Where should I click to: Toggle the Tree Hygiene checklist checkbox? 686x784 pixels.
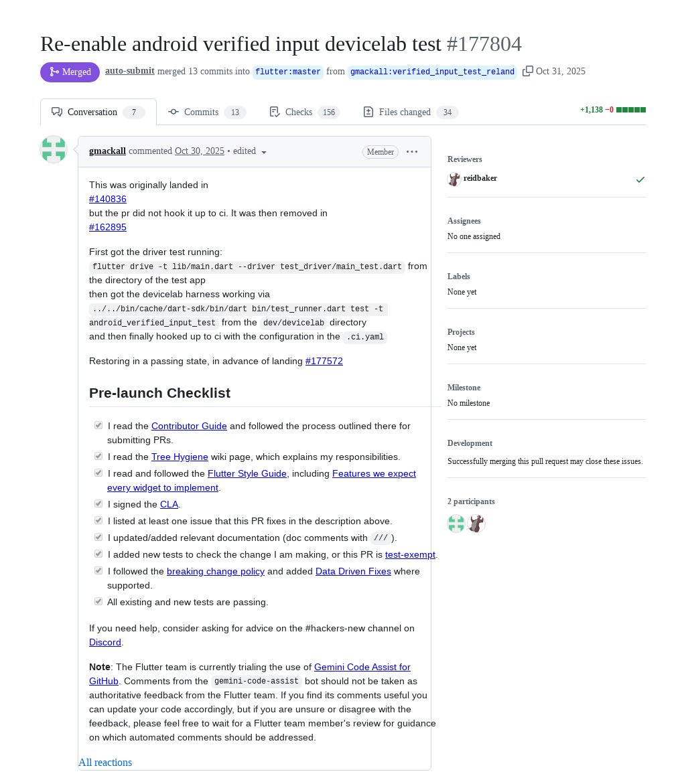pos(98,456)
